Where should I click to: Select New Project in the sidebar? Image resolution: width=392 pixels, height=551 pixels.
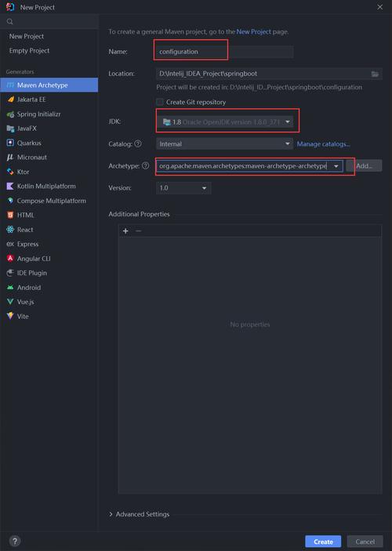[x=27, y=36]
